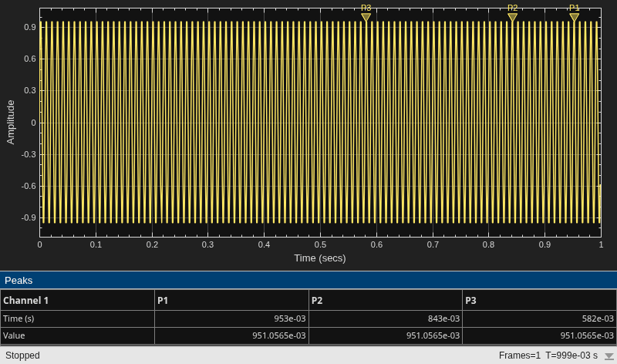The height and width of the screenshot is (364, 617).
Task: Select the P2 time cell 843e-03
Action: click(x=386, y=318)
